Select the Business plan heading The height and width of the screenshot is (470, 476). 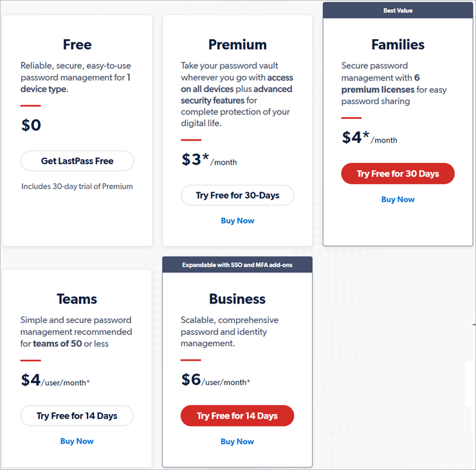(x=237, y=299)
